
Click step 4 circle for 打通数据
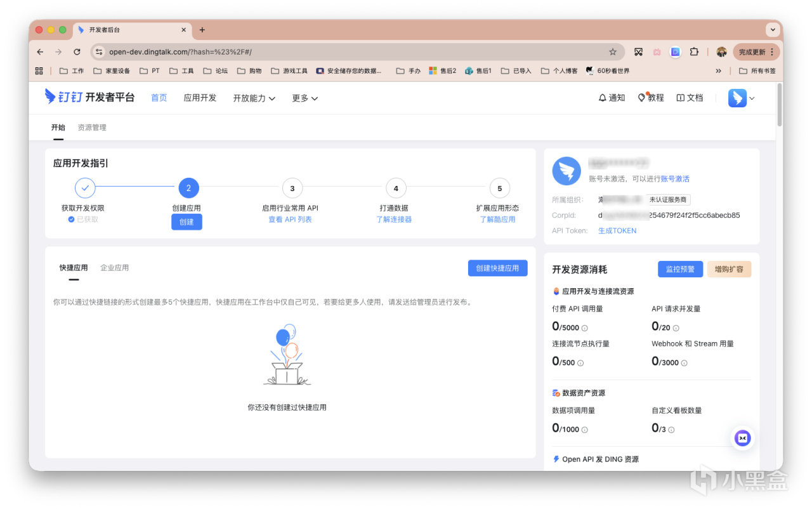click(396, 188)
